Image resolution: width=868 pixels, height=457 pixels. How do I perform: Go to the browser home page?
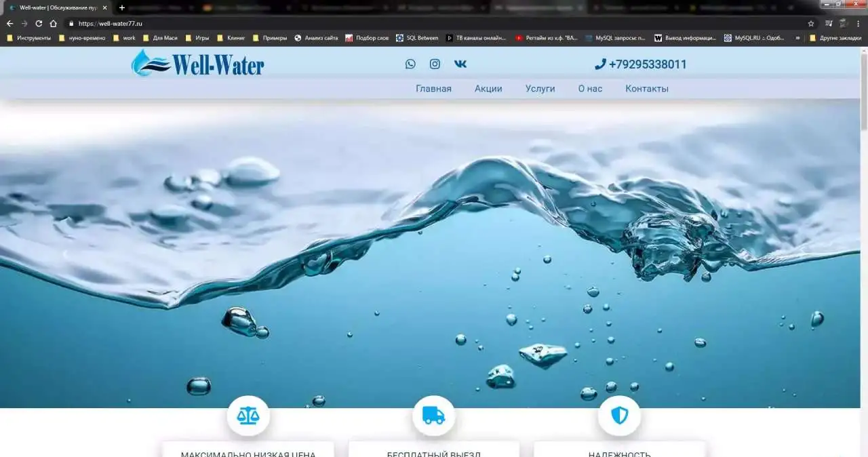tap(54, 23)
